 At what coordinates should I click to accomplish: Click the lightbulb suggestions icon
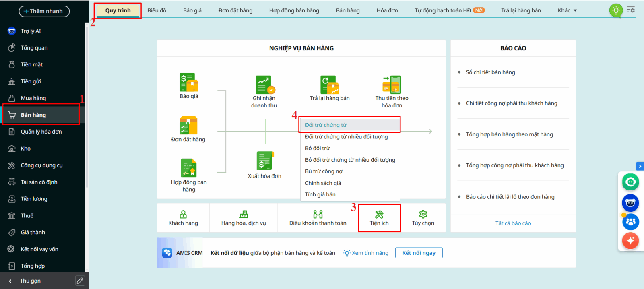point(616,10)
